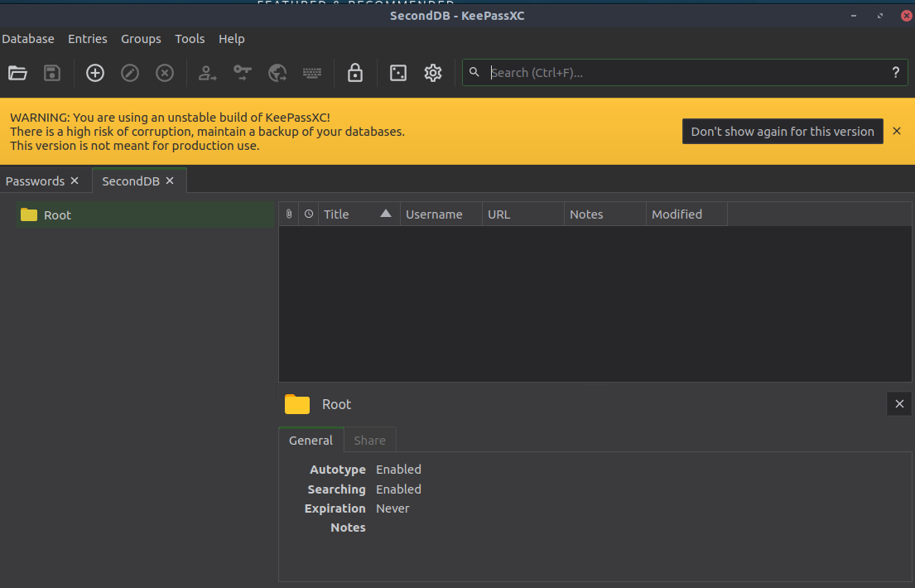Click the expiry clock column header
This screenshot has width=915, height=588.
click(x=309, y=214)
